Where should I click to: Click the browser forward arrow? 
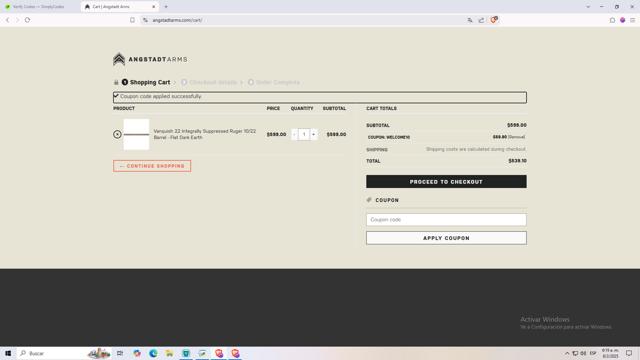coord(17,20)
